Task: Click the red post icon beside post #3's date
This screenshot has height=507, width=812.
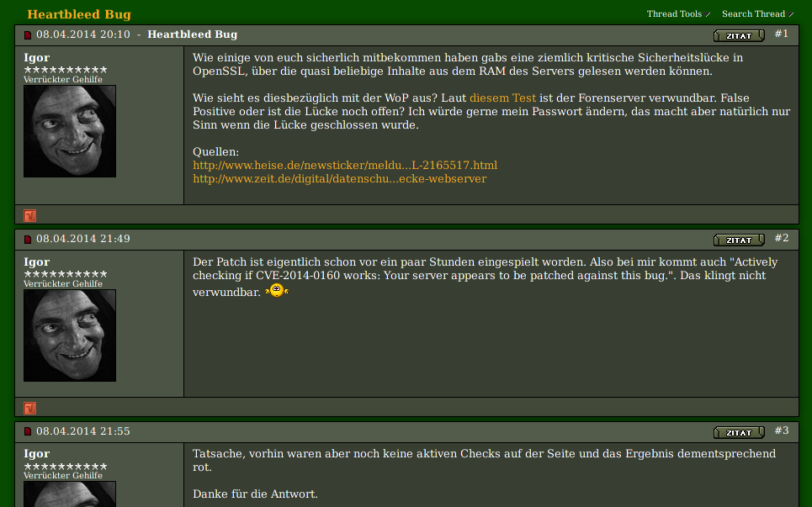Action: (x=28, y=431)
